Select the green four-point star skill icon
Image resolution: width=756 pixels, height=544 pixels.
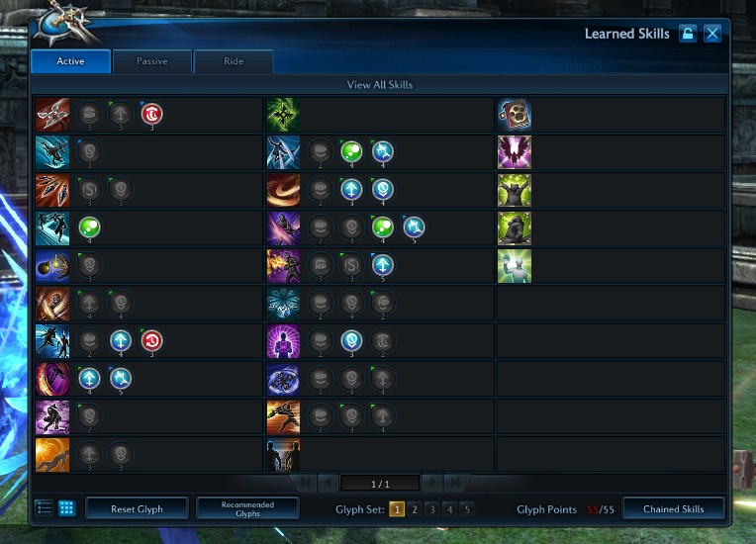(x=283, y=115)
